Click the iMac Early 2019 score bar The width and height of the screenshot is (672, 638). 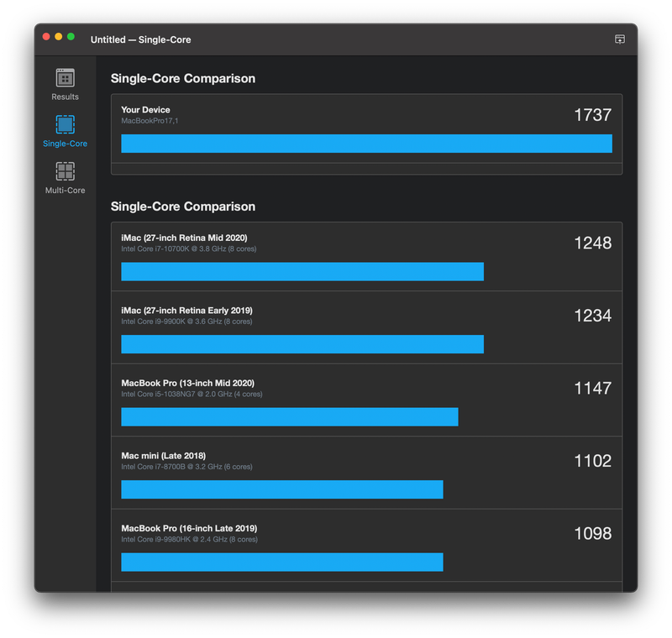tap(302, 344)
